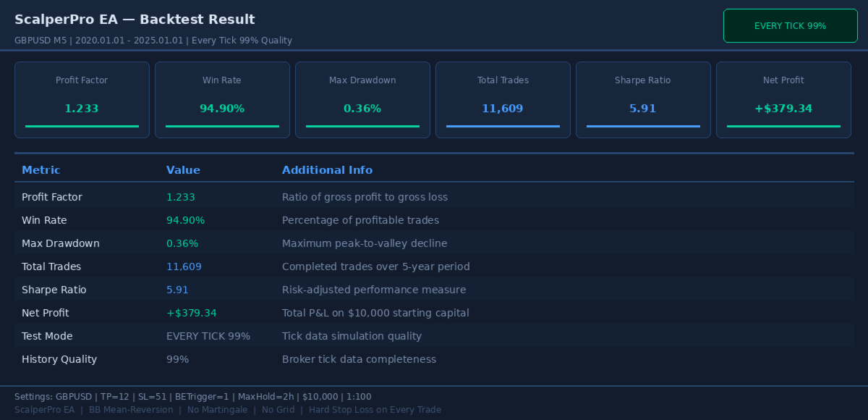The width and height of the screenshot is (868, 420).
Task: Click the Net Profit +$379.34 table value
Action: [191, 313]
